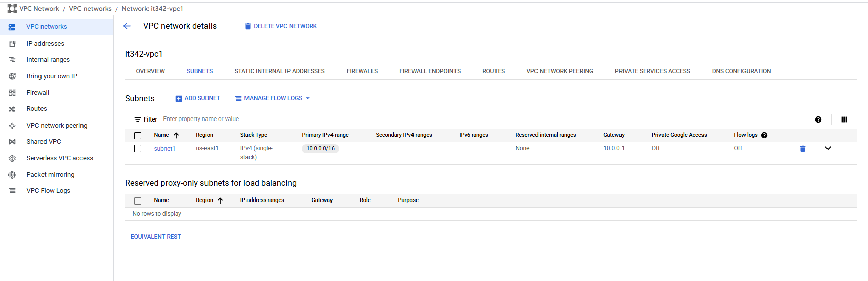Screen dimensions: 868x281
Task: Click the Serverless VPC access icon
Action: [12, 158]
